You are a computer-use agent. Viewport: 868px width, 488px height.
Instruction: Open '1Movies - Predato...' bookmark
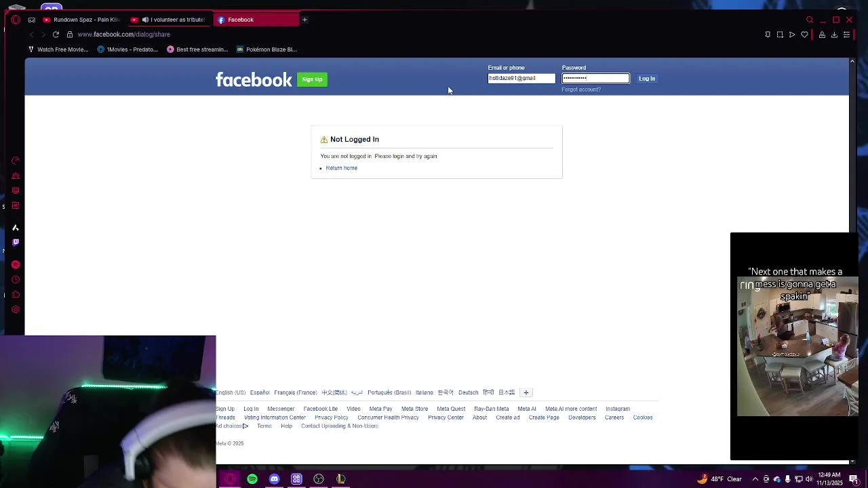pyautogui.click(x=127, y=49)
